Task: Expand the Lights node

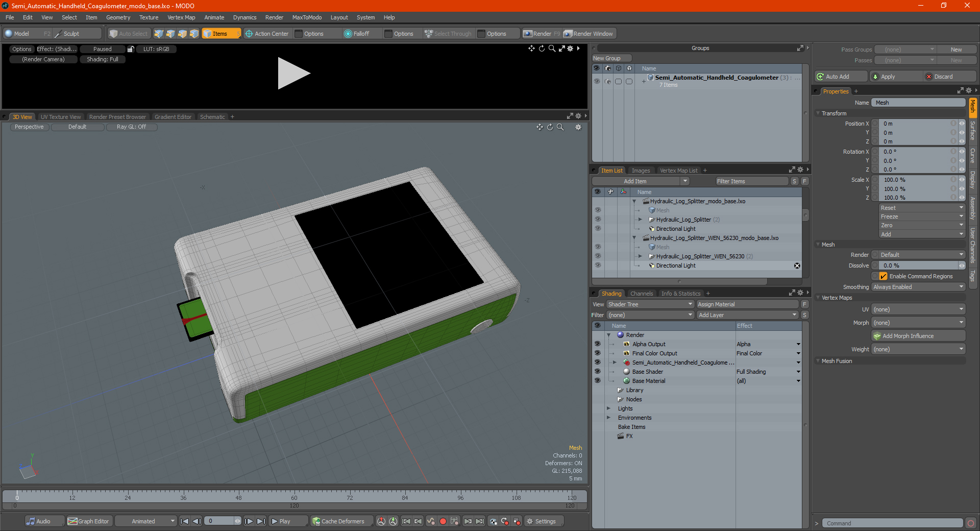Action: [608, 408]
